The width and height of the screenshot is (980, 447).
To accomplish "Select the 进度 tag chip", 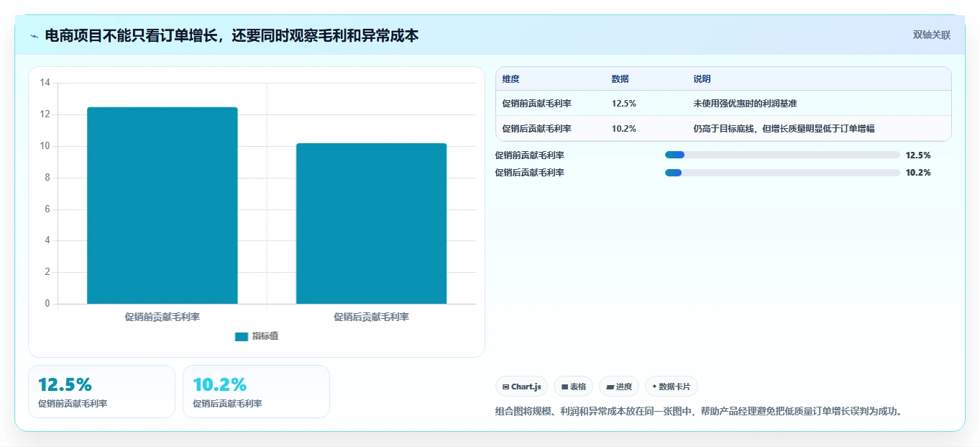I will 619,387.
